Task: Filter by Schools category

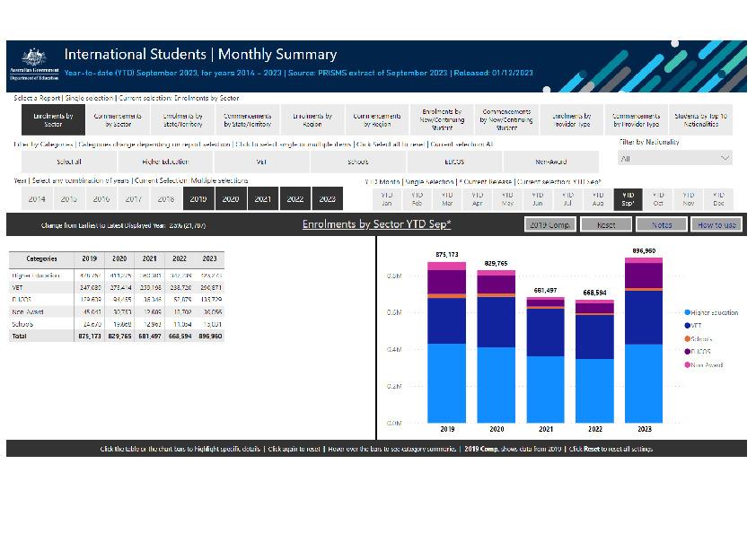Action: 357,162
